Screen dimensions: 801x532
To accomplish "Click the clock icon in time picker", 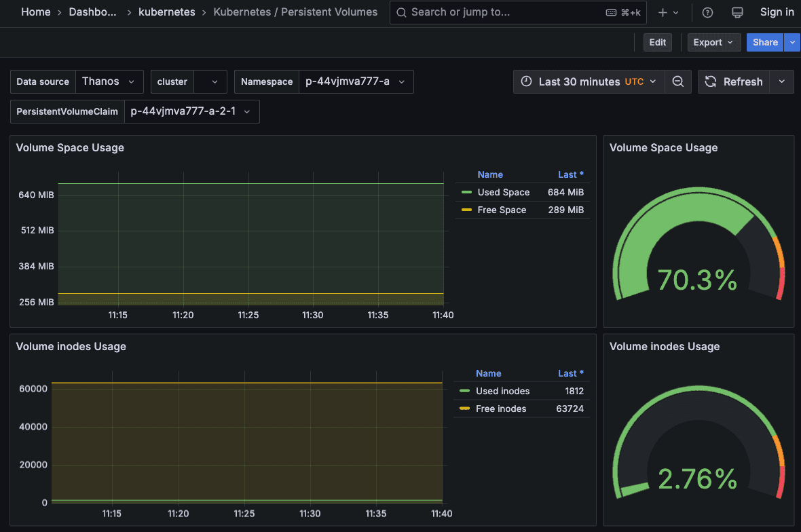I will (x=526, y=81).
